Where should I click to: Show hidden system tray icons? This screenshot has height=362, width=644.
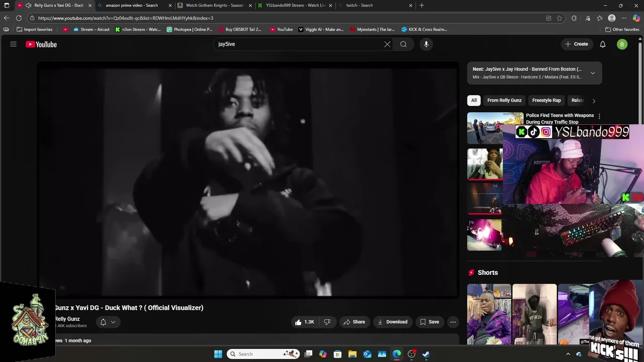click(x=568, y=354)
